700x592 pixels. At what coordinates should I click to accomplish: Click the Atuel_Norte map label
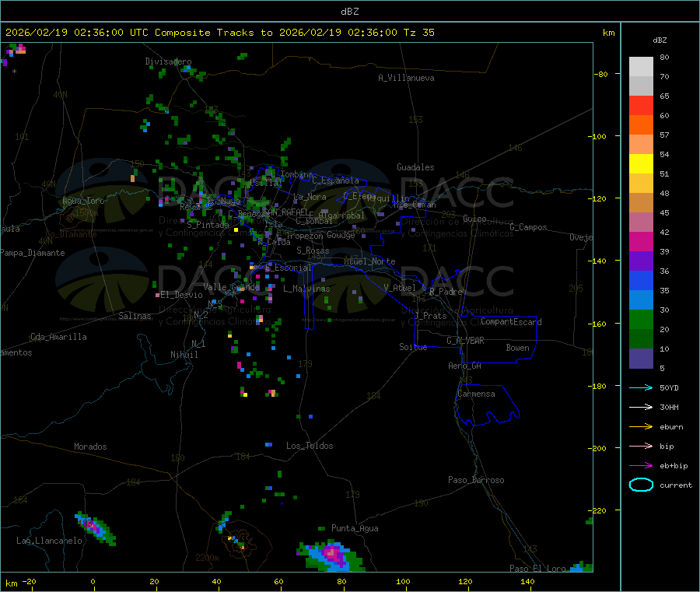[369, 261]
